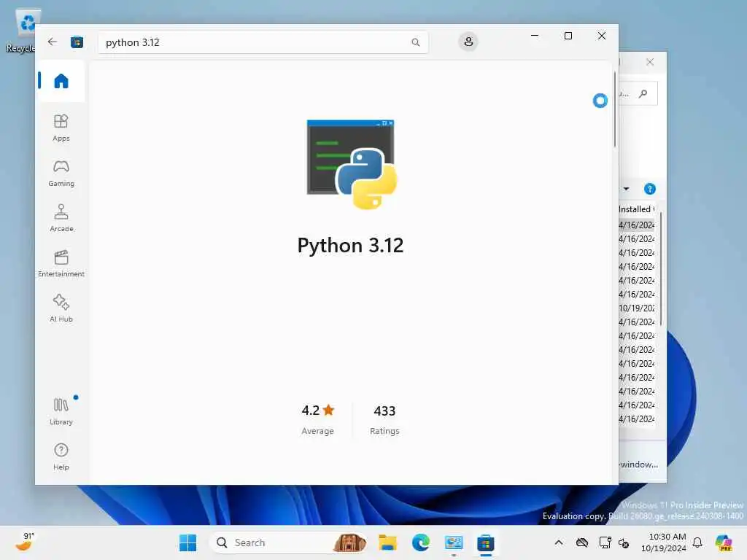The width and height of the screenshot is (747, 560).
Task: Open File Explorer from the taskbar
Action: point(388,542)
